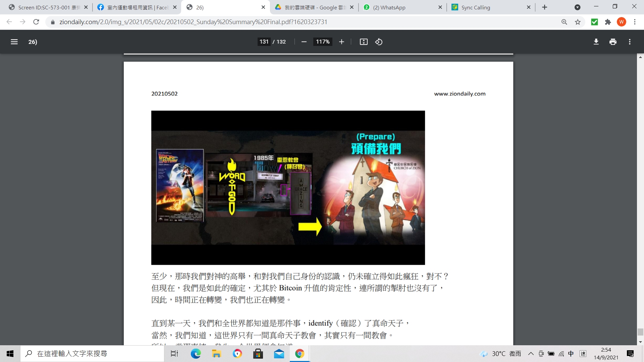Open the notification center
This screenshot has height=362, width=644.
(x=630, y=354)
